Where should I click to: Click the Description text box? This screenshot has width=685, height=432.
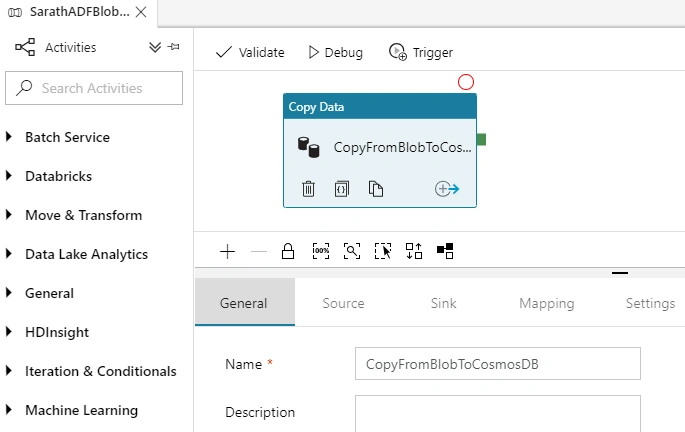click(498, 413)
